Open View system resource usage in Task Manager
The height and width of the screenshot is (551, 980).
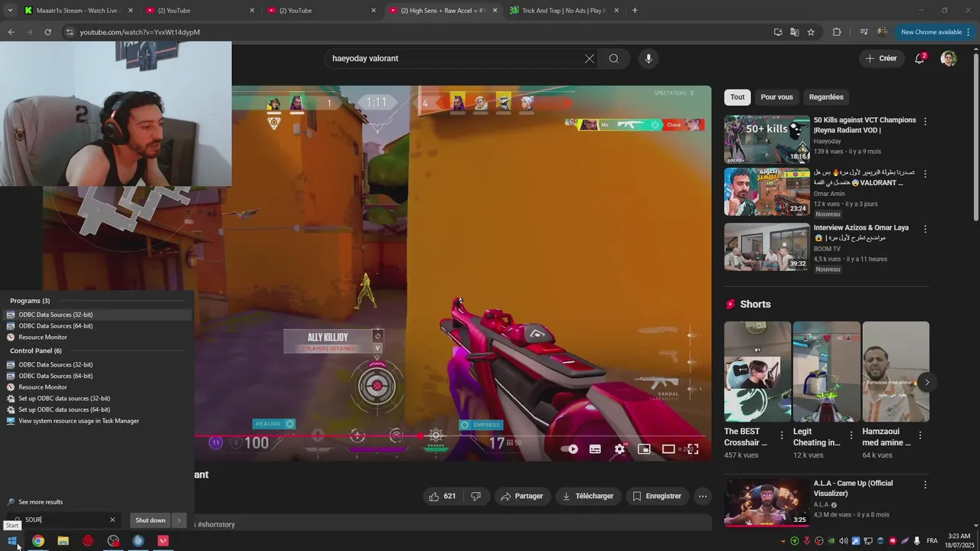pyautogui.click(x=79, y=421)
